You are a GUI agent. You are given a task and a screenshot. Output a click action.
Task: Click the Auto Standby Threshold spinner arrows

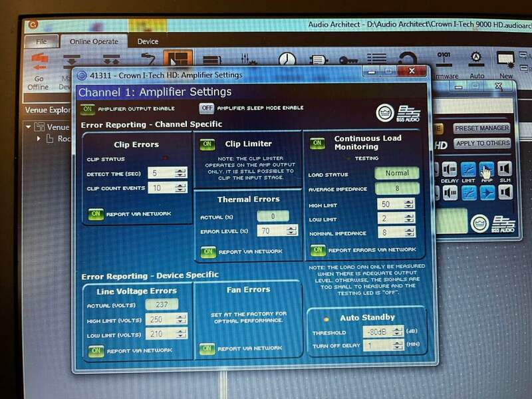coord(397,331)
